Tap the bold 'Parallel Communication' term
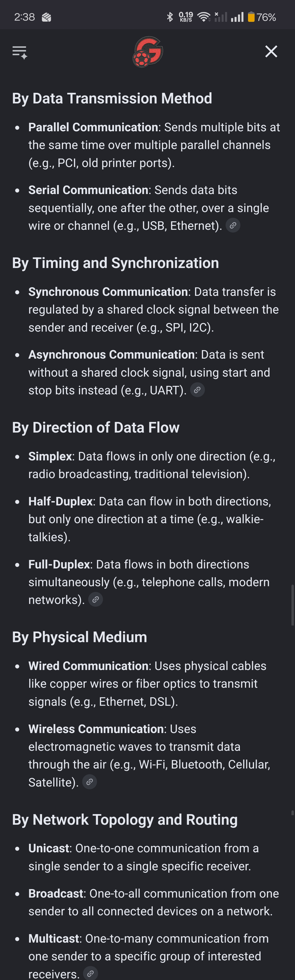The height and width of the screenshot is (980, 295). click(x=93, y=127)
